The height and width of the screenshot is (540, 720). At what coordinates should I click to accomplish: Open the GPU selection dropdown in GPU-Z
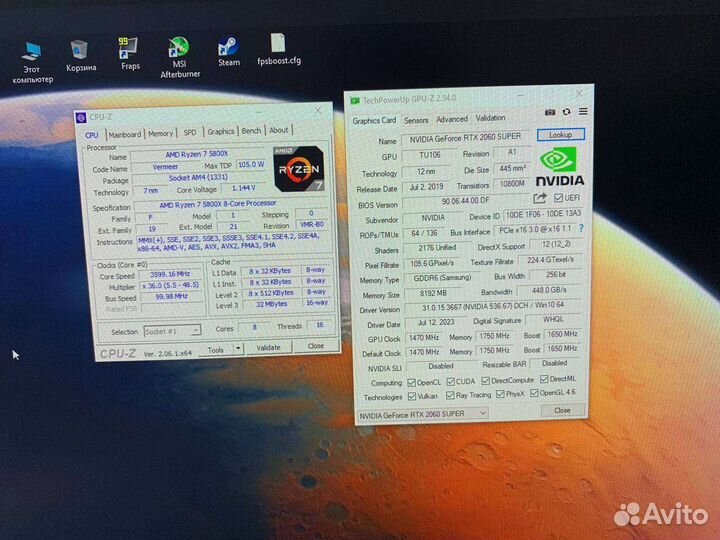click(421, 412)
